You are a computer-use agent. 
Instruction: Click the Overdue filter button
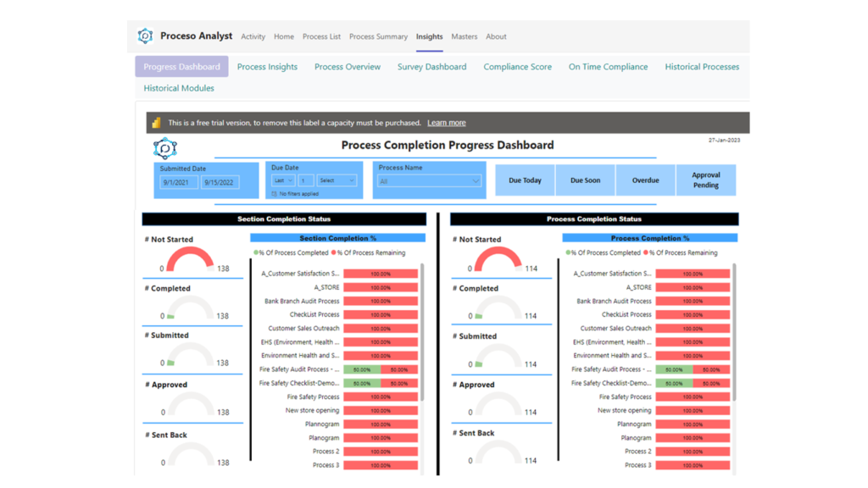645,180
